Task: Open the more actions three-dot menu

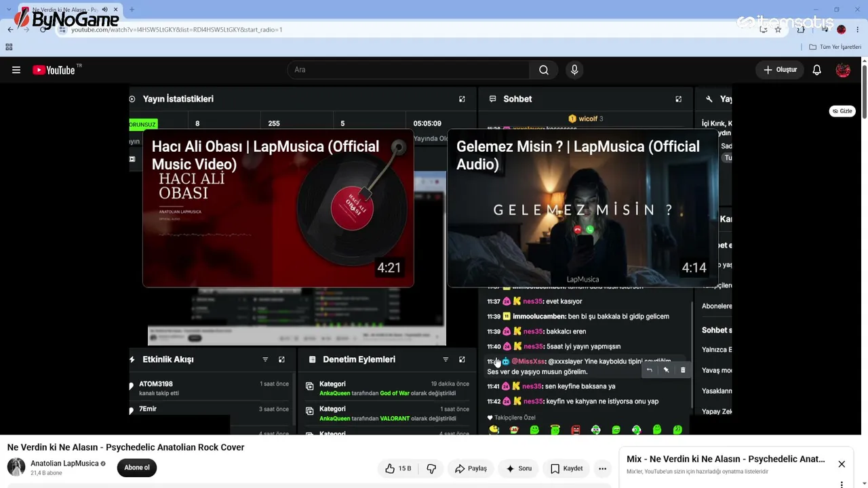Action: [602, 468]
